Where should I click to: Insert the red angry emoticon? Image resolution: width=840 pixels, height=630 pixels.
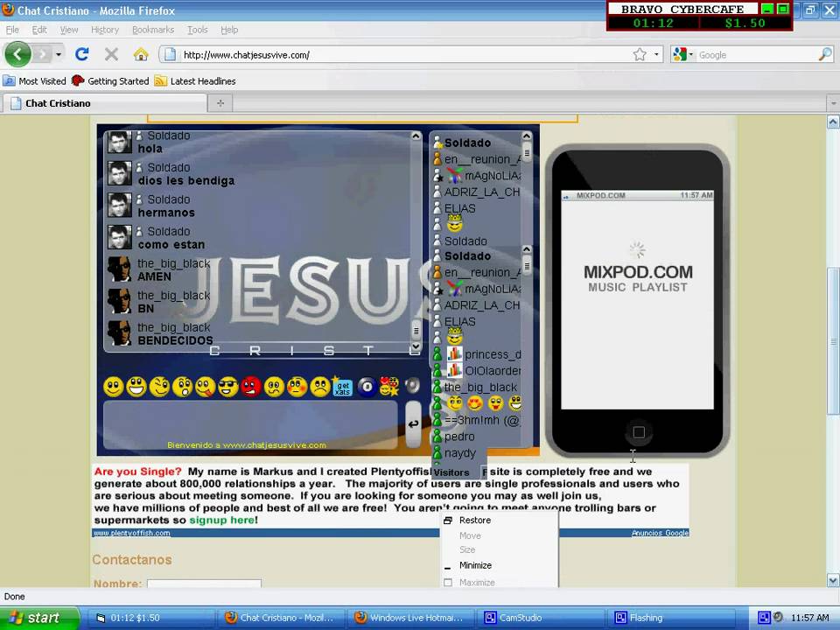pyautogui.click(x=251, y=386)
